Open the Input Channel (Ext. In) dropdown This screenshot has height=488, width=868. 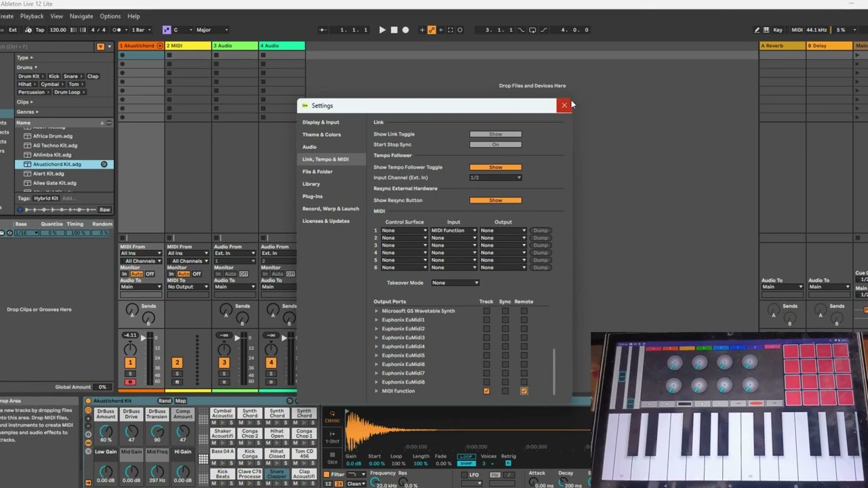click(x=496, y=178)
